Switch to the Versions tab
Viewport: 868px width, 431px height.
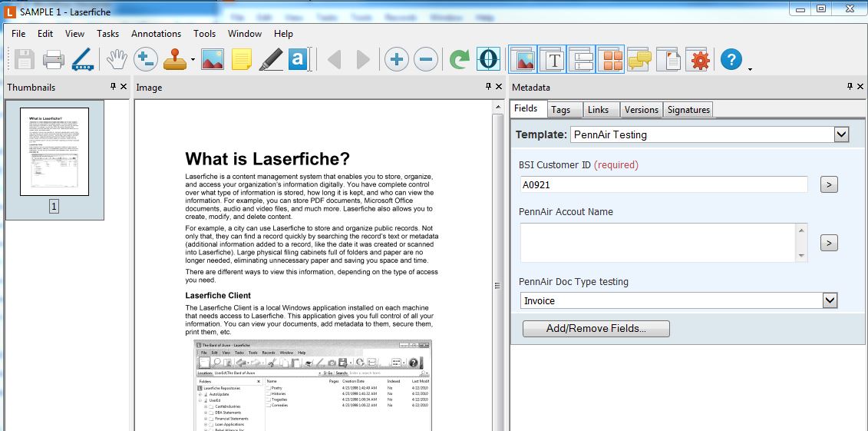pos(642,110)
